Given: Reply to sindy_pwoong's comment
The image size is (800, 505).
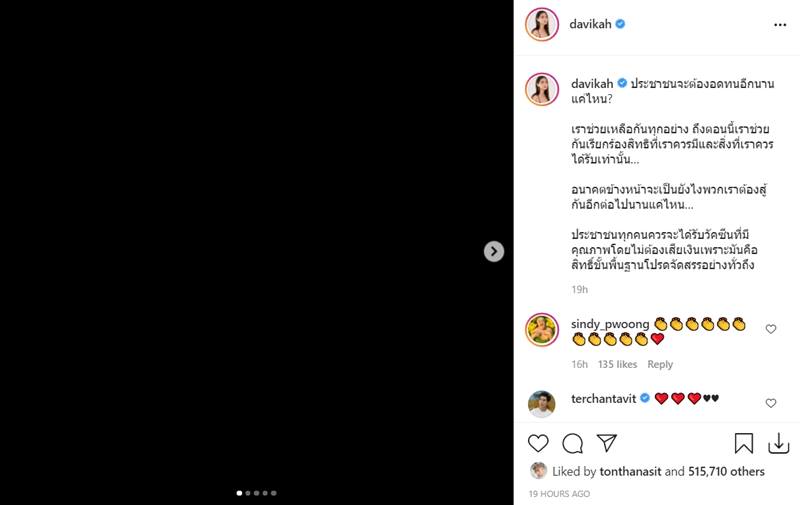Looking at the screenshot, I should click(660, 365).
